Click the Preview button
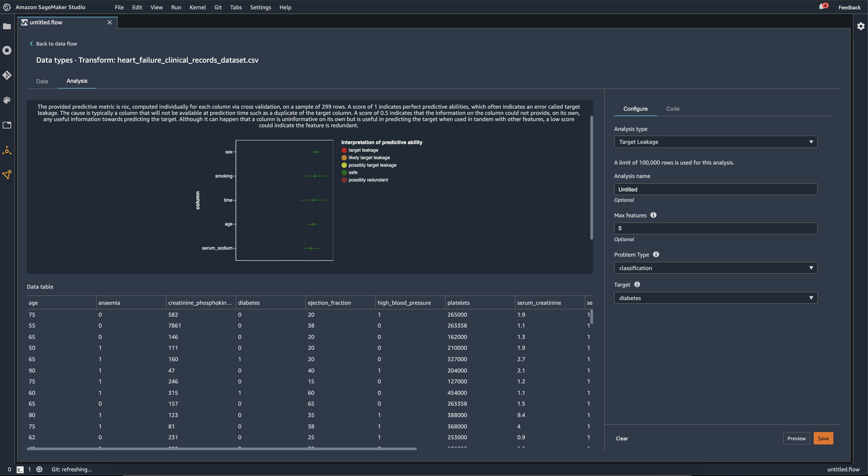The image size is (868, 476). pyautogui.click(x=797, y=438)
